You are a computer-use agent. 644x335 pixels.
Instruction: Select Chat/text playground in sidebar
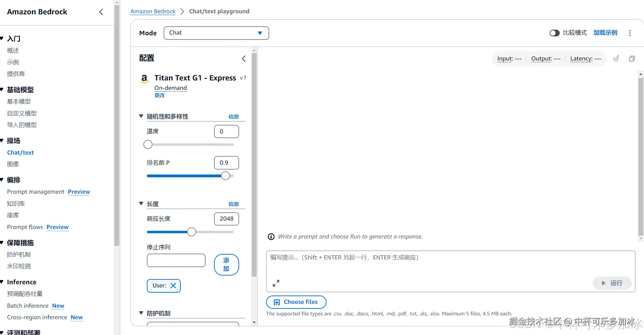(20, 152)
